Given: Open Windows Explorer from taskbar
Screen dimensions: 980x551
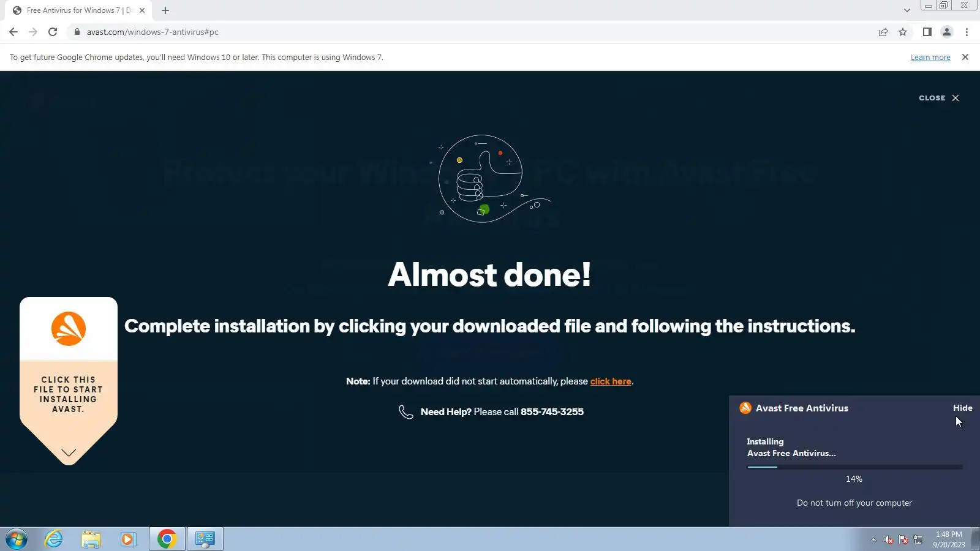Looking at the screenshot, I should [91, 539].
